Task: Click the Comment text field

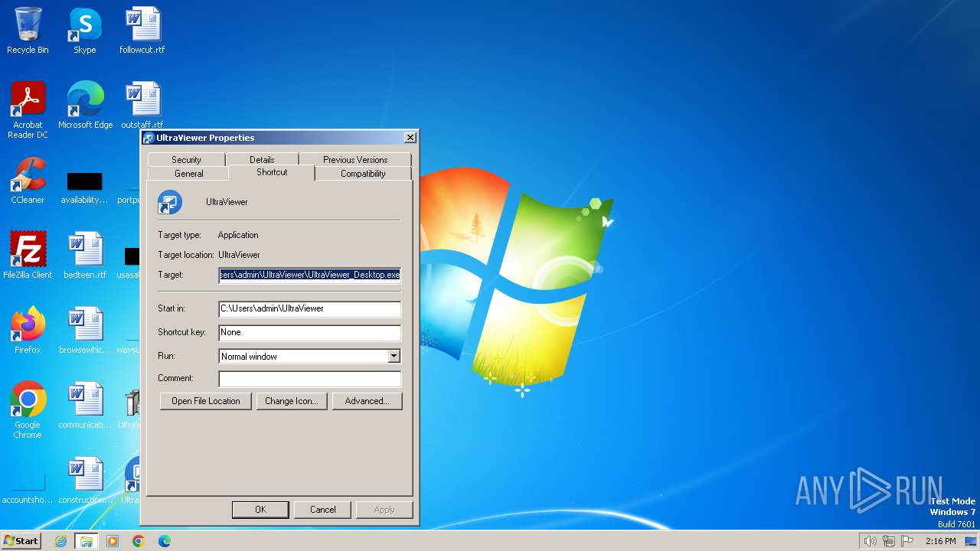Action: click(309, 379)
